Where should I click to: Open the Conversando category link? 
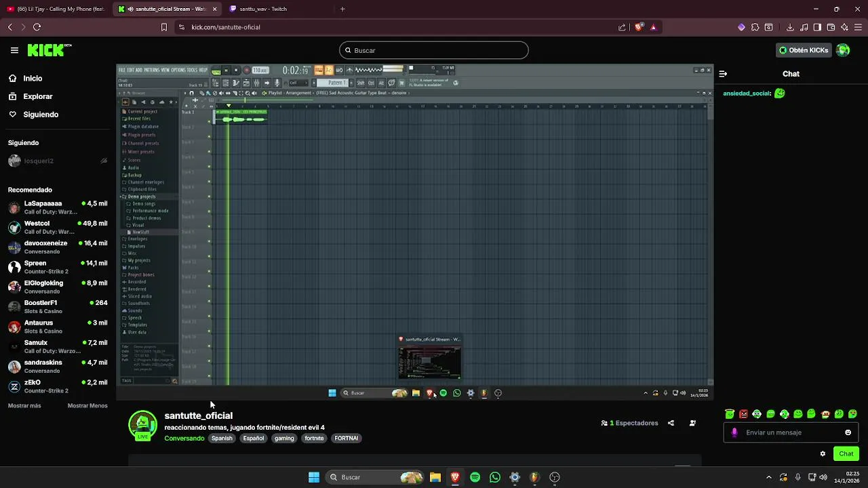coord(184,439)
